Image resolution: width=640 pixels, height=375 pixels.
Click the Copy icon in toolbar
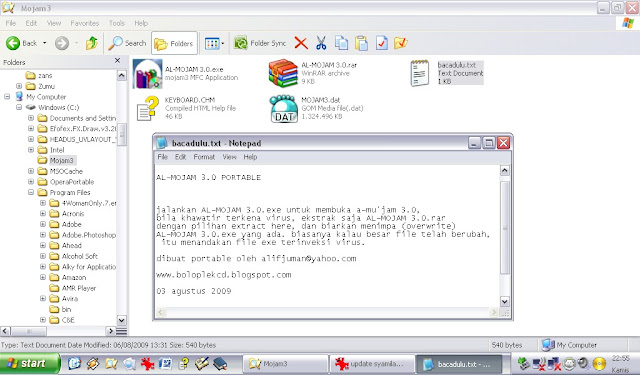point(341,43)
